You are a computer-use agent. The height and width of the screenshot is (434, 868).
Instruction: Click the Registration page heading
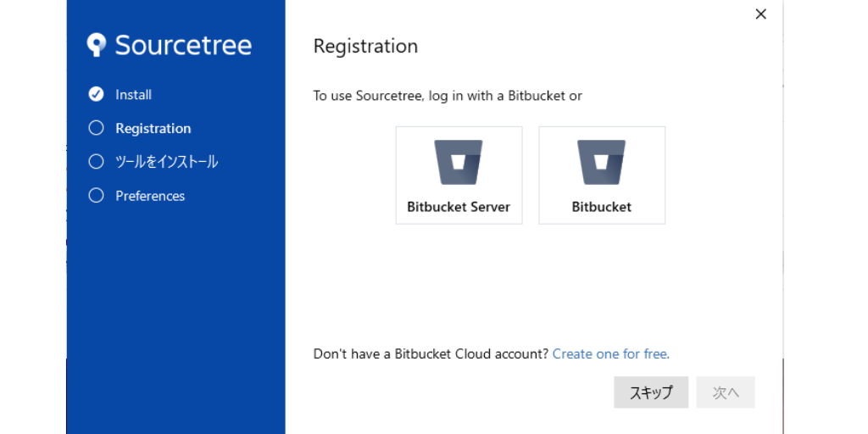365,47
